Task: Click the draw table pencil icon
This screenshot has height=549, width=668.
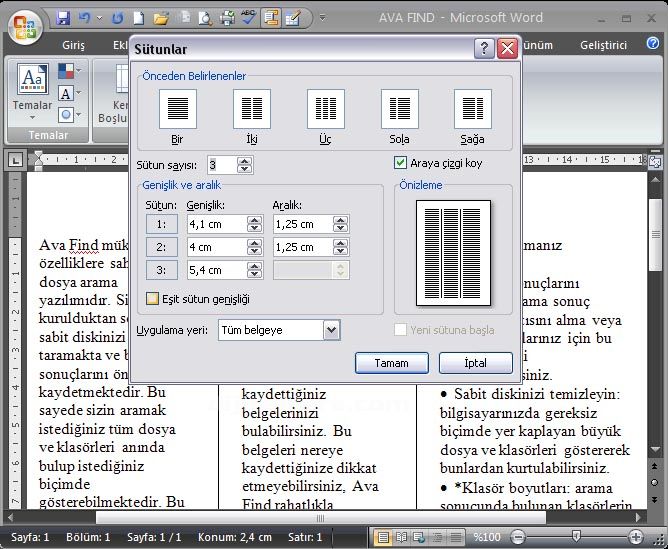Action: (293, 18)
